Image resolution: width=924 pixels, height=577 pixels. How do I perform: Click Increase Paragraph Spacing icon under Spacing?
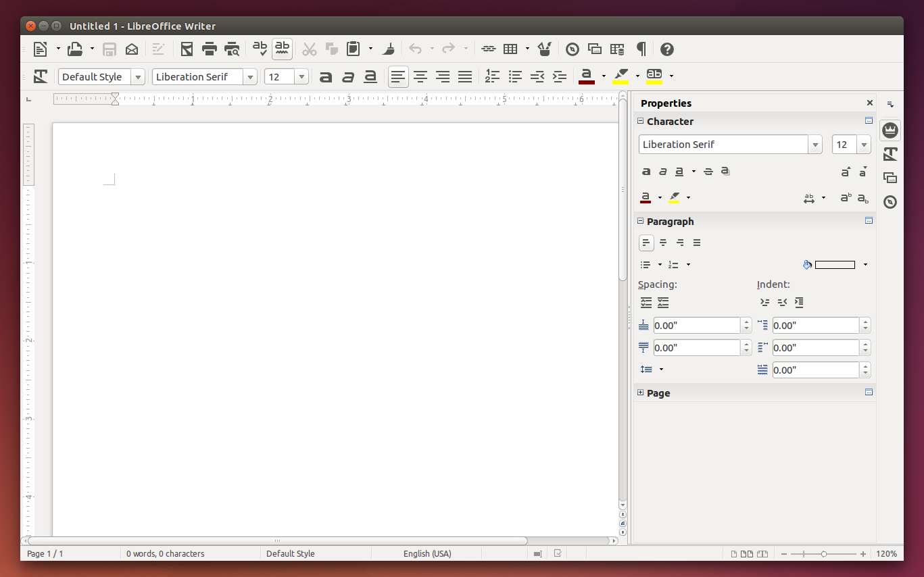click(646, 303)
